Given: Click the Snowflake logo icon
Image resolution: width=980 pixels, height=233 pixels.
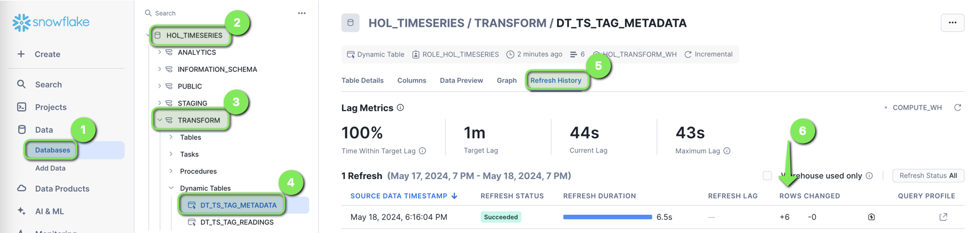Looking at the screenshot, I should coord(22,22).
